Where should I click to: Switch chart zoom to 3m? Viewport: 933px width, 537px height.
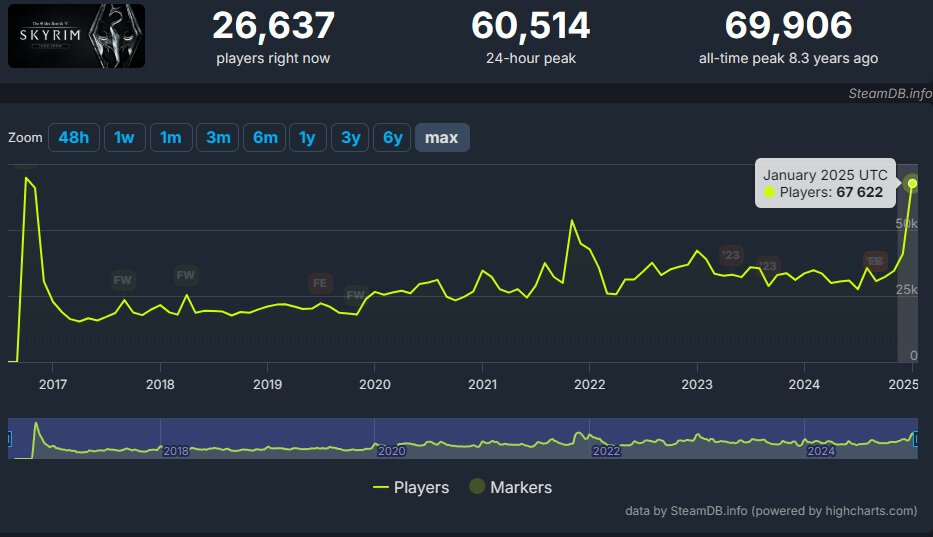tap(218, 138)
